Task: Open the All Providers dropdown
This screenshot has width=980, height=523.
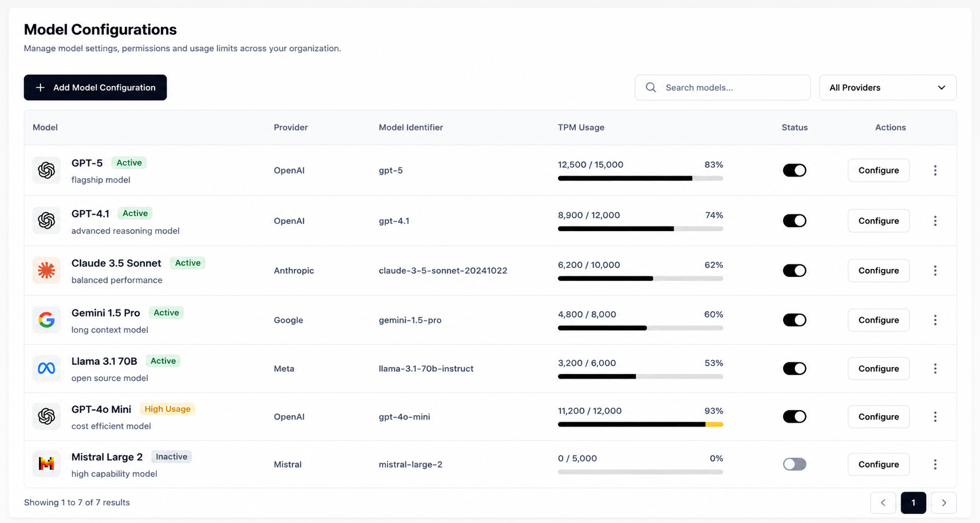Action: tap(888, 87)
